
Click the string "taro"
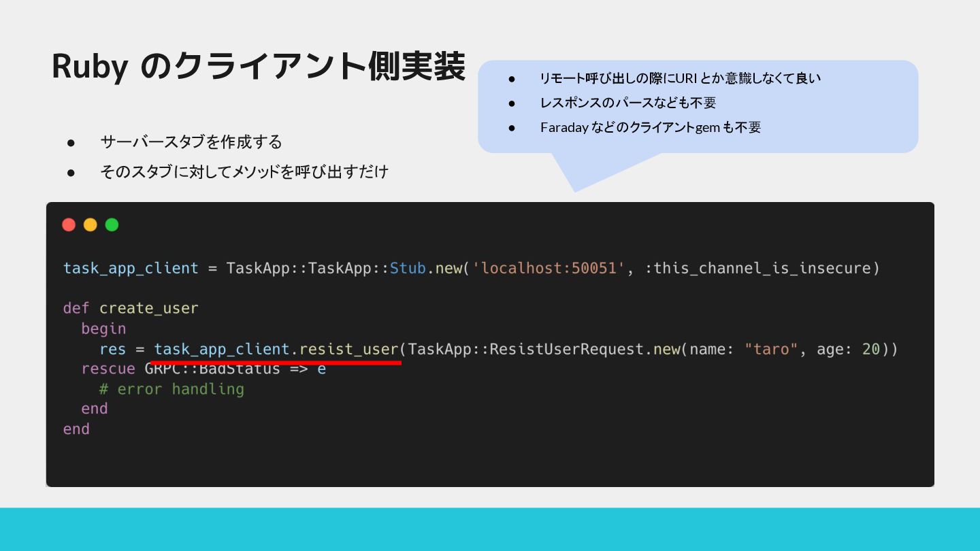click(770, 350)
